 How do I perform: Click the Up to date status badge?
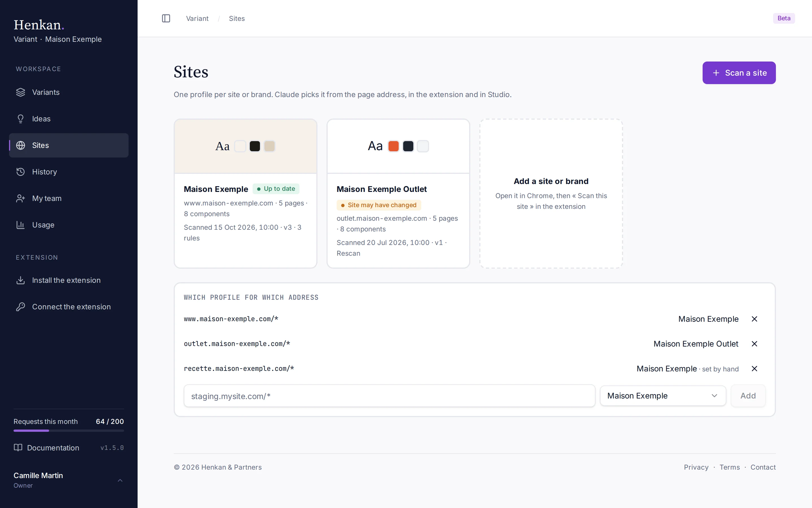276,189
